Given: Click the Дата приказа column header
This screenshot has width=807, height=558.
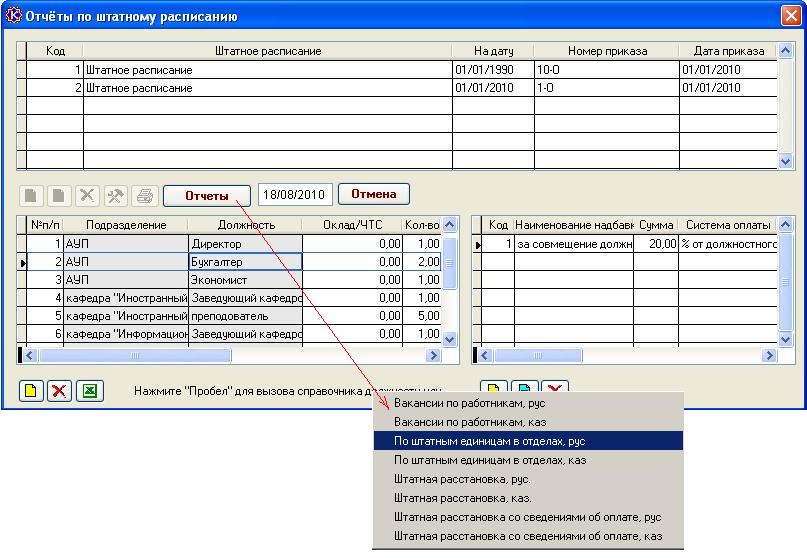Looking at the screenshot, I should click(x=729, y=51).
